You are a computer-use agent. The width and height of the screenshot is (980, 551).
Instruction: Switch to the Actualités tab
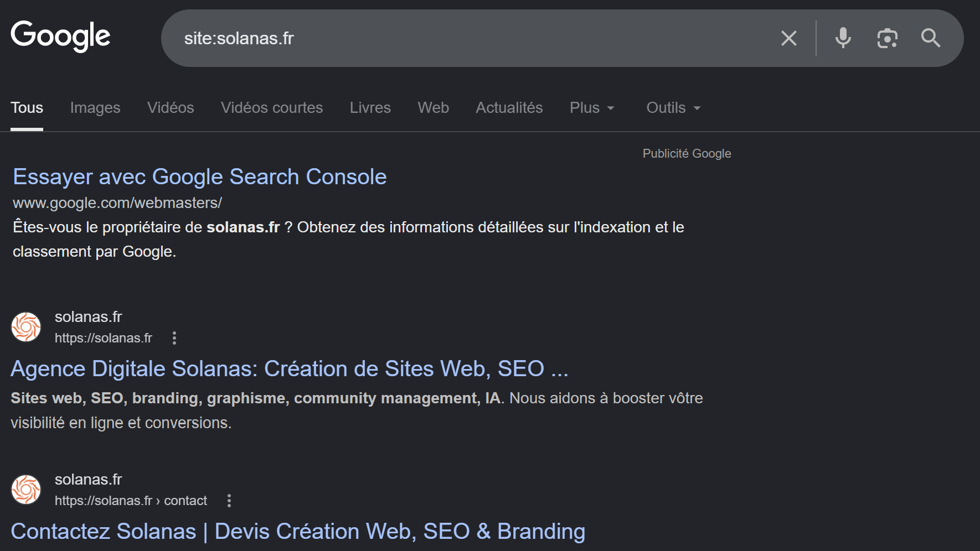pyautogui.click(x=509, y=107)
